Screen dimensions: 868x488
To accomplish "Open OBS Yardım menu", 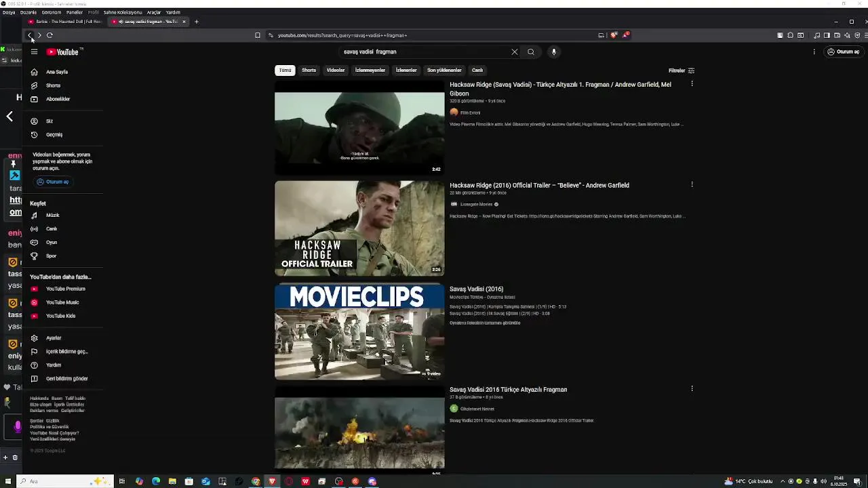I will 173,12.
